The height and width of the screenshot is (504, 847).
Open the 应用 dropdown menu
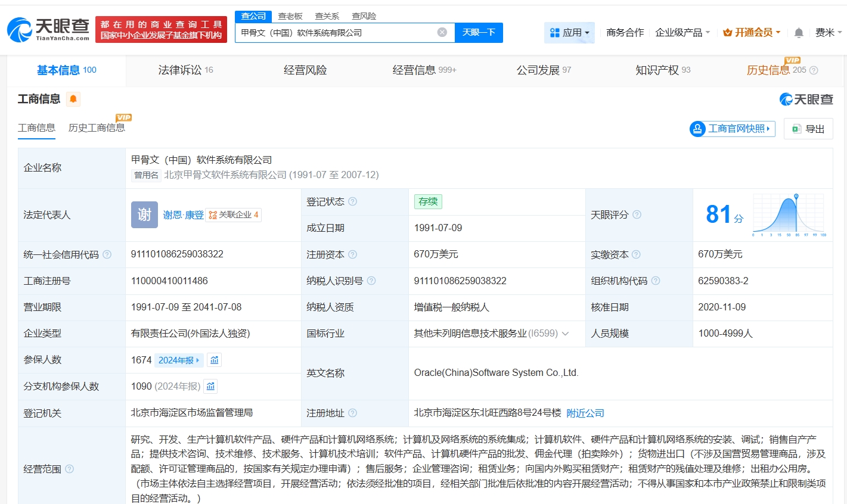point(569,33)
